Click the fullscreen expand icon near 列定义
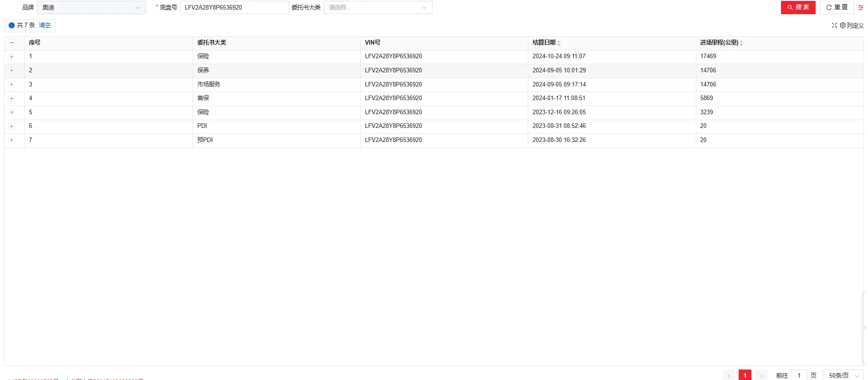This screenshot has height=380, width=868. coord(834,25)
